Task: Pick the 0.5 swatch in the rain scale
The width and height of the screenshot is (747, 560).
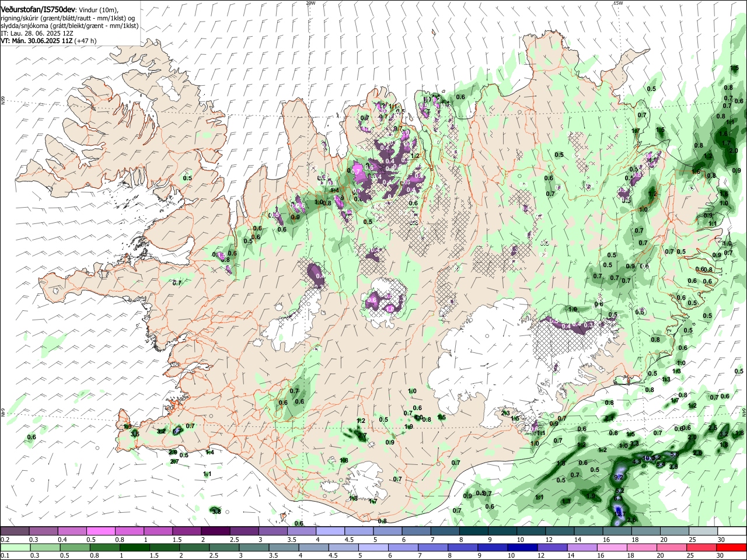Action: point(75,547)
